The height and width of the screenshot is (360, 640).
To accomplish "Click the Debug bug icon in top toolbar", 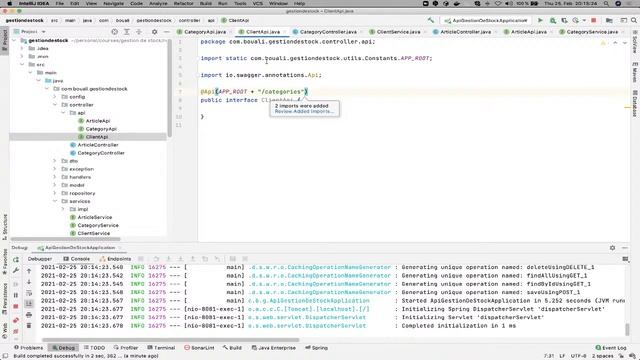I will (x=553, y=20).
